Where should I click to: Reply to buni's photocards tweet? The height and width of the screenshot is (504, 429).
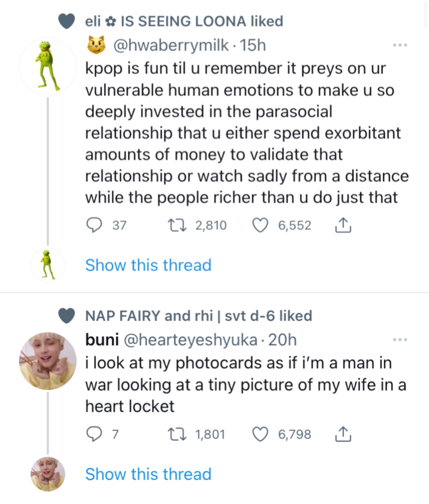[x=94, y=434]
